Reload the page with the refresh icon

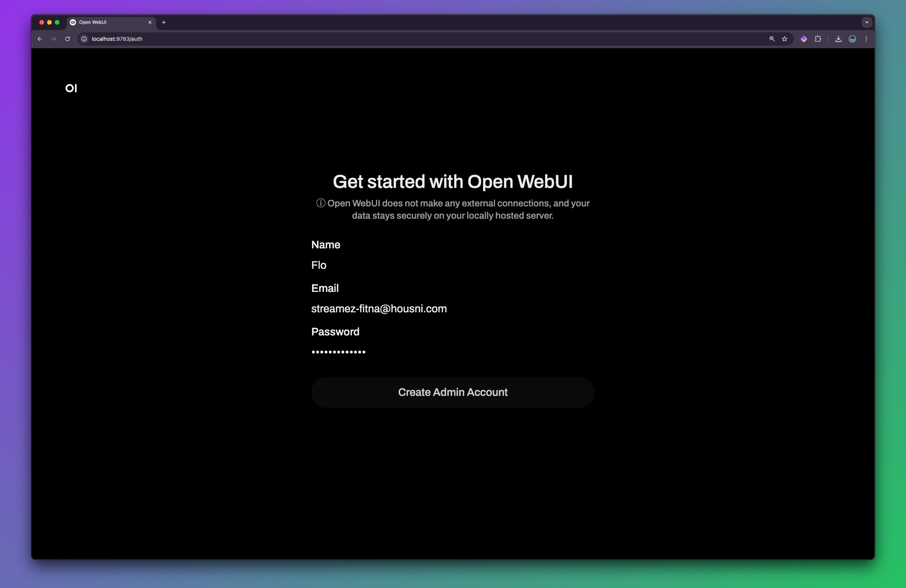[x=67, y=39]
